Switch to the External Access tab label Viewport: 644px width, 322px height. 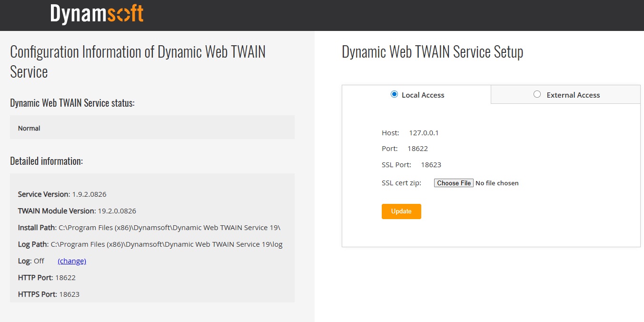tap(573, 95)
